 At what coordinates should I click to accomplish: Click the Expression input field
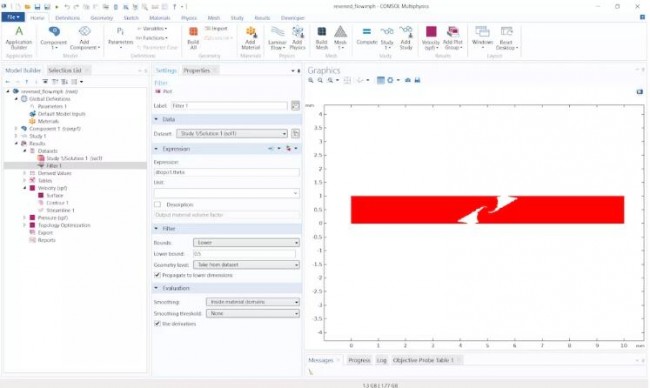pyautogui.click(x=226, y=172)
